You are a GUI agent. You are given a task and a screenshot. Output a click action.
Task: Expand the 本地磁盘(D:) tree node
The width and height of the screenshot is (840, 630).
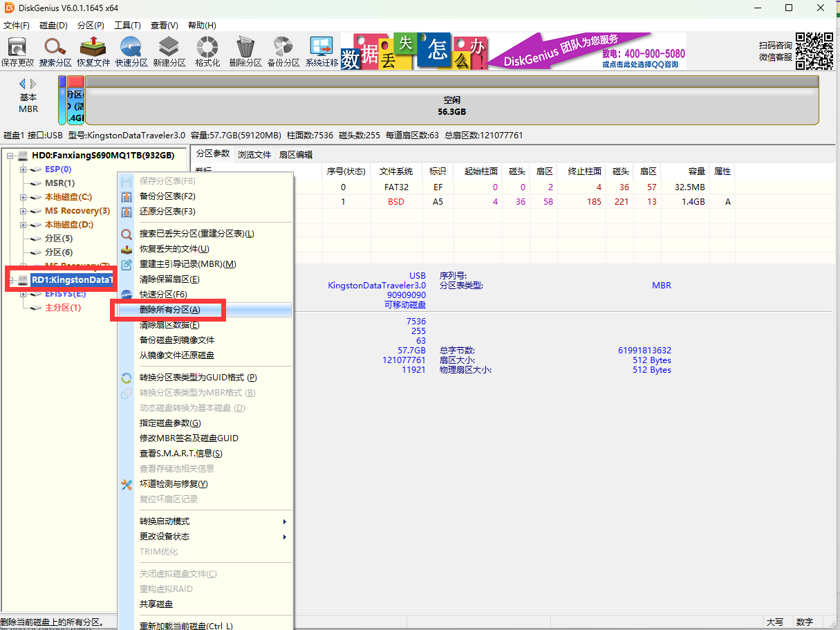23,225
